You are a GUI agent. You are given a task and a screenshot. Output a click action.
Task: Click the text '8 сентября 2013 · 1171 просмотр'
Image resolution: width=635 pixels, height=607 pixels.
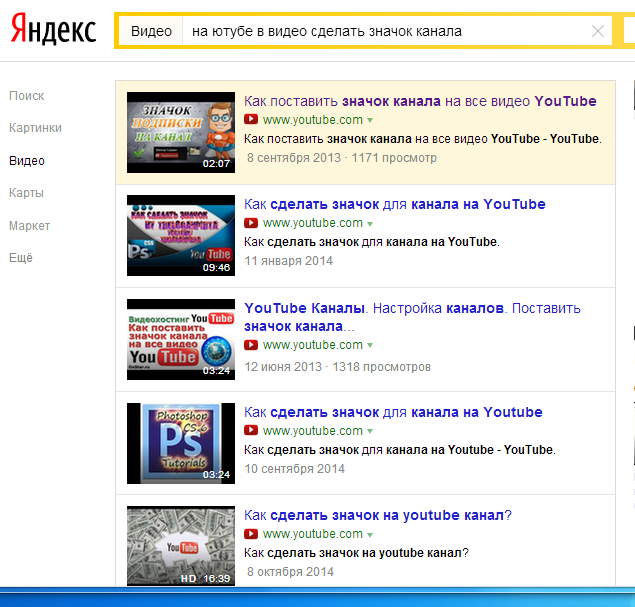click(342, 158)
